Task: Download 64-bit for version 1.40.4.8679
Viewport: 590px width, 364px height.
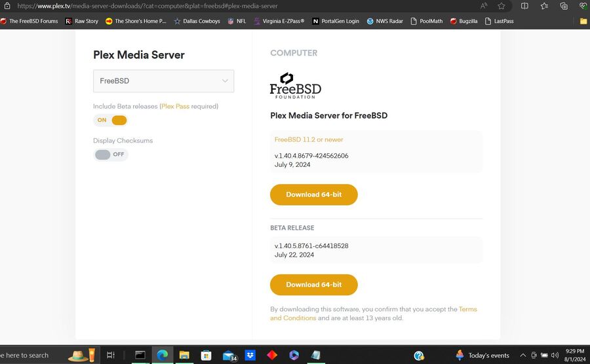Action: (314, 194)
